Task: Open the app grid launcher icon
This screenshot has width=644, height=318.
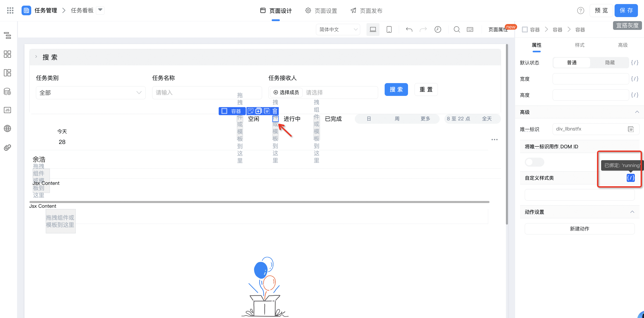Action: point(10,11)
